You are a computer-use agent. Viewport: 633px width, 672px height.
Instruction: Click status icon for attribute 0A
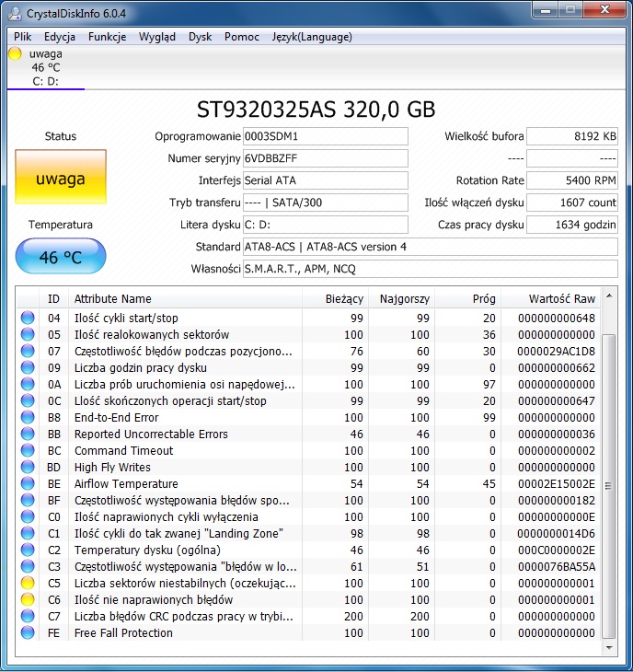tap(28, 384)
